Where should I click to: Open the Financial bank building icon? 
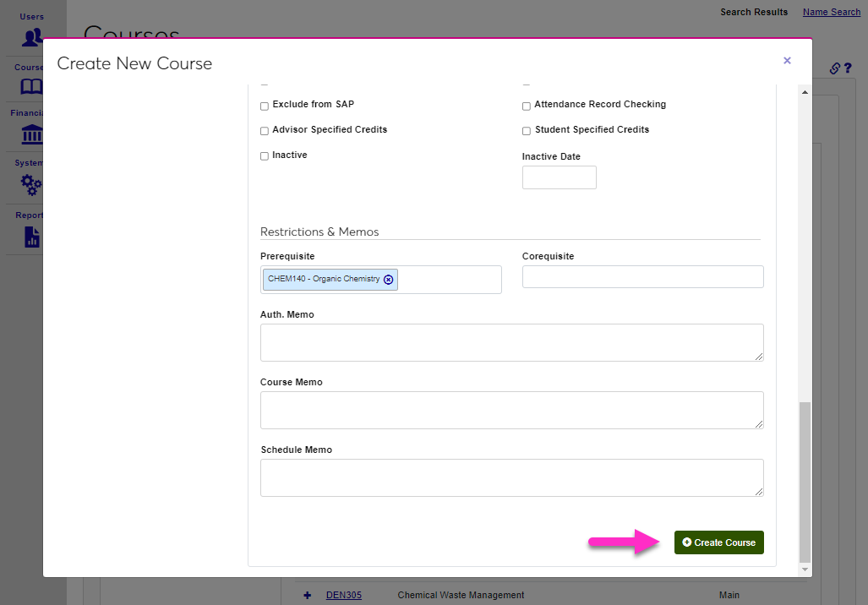pyautogui.click(x=31, y=134)
